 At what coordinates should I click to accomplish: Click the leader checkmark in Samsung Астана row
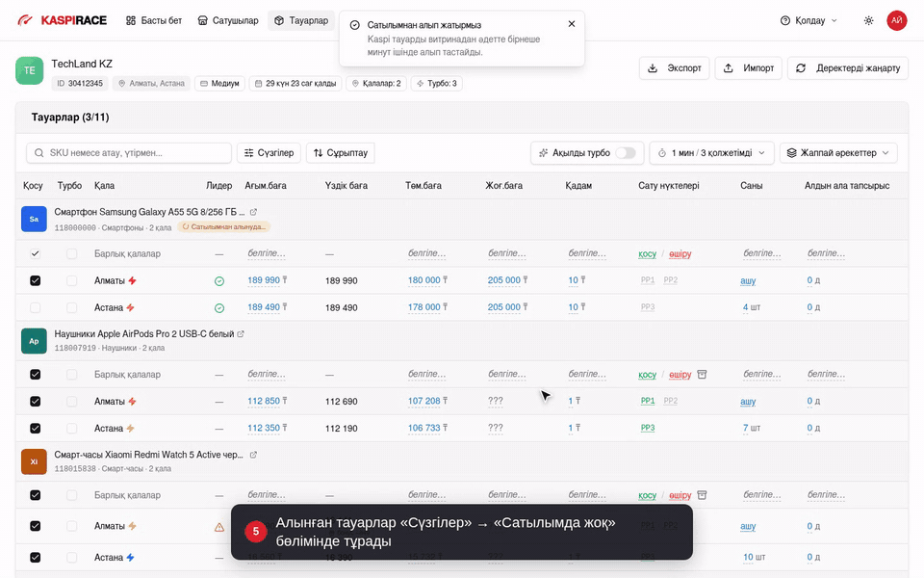coord(219,308)
